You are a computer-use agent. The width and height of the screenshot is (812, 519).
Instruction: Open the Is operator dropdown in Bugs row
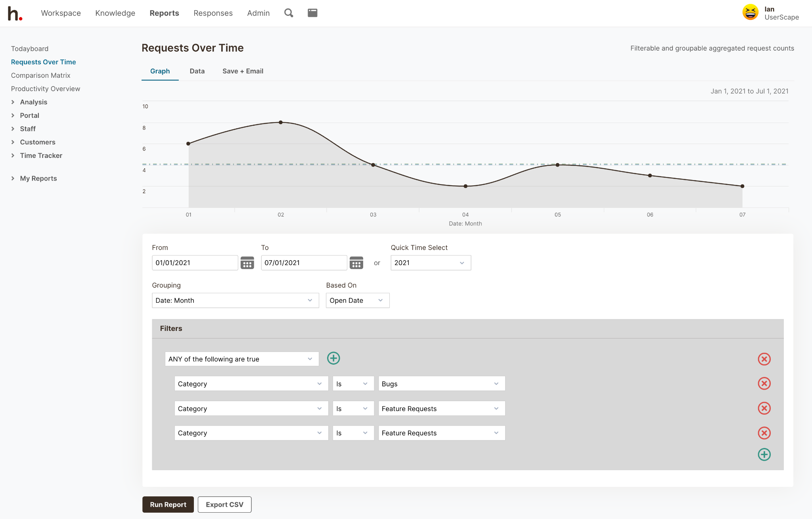[353, 384]
